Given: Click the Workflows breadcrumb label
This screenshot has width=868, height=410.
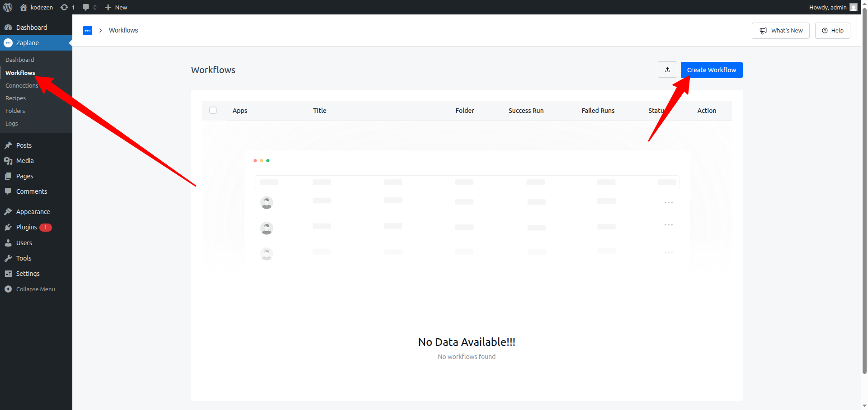Looking at the screenshot, I should 123,30.
